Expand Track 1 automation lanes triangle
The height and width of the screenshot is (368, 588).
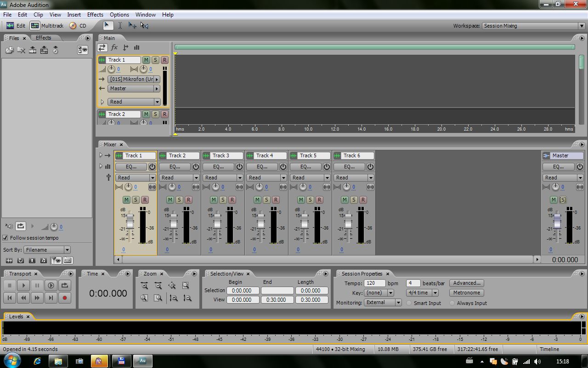102,102
